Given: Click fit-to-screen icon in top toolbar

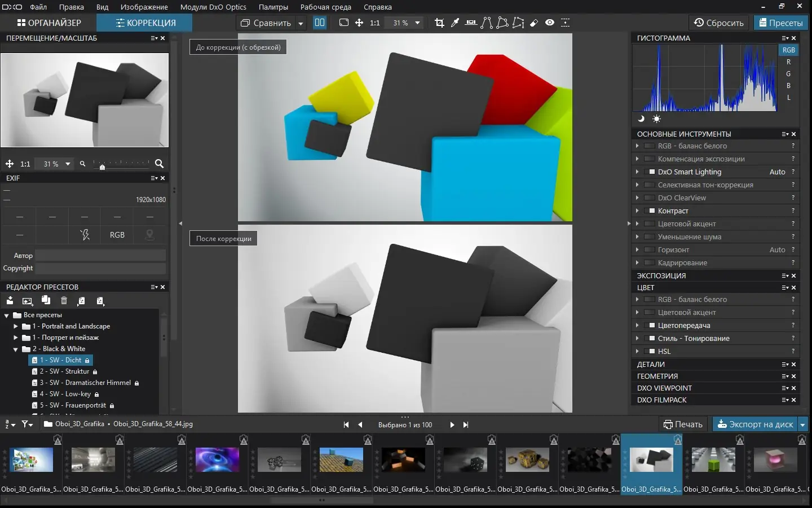Looking at the screenshot, I should [344, 23].
